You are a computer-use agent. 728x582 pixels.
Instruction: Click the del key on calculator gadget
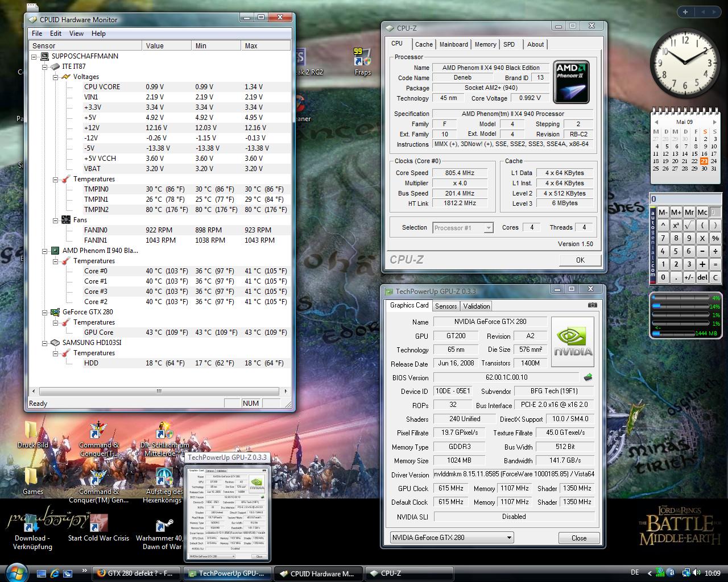[x=702, y=277]
